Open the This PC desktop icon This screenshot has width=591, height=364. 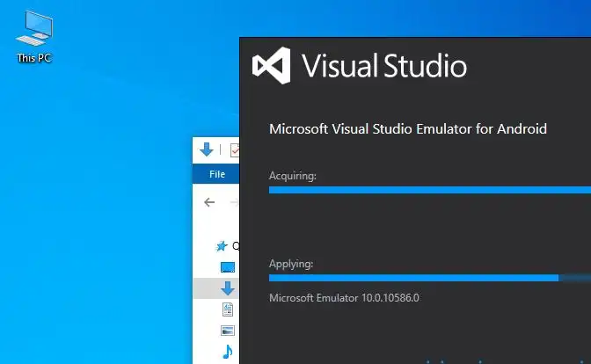pos(34,37)
